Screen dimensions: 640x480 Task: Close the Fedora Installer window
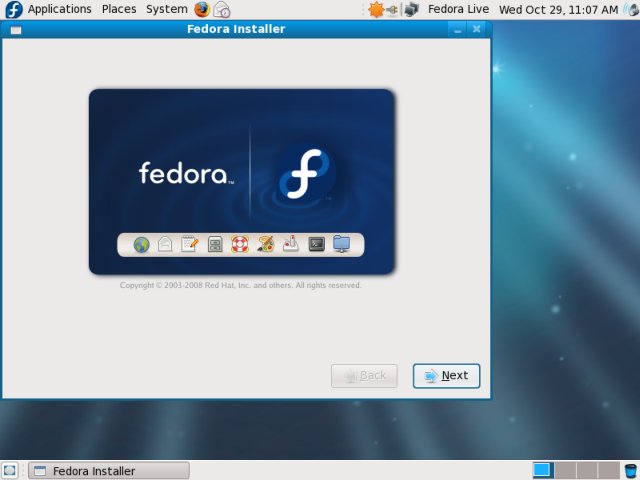pyautogui.click(x=476, y=29)
